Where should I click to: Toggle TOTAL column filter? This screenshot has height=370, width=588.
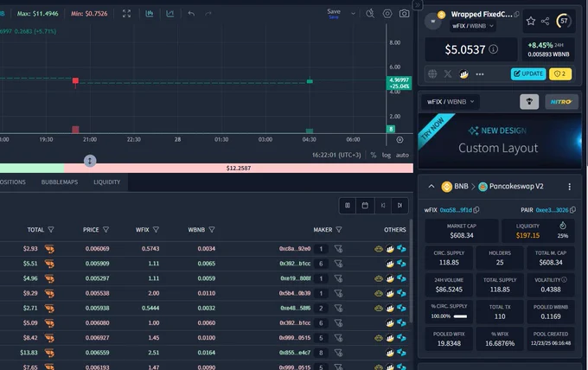51,229
